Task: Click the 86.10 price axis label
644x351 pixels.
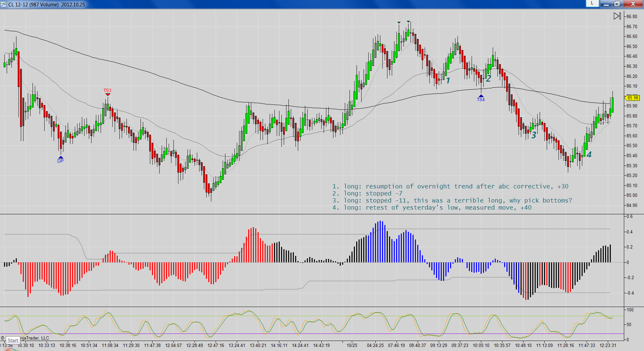Action: [x=632, y=86]
